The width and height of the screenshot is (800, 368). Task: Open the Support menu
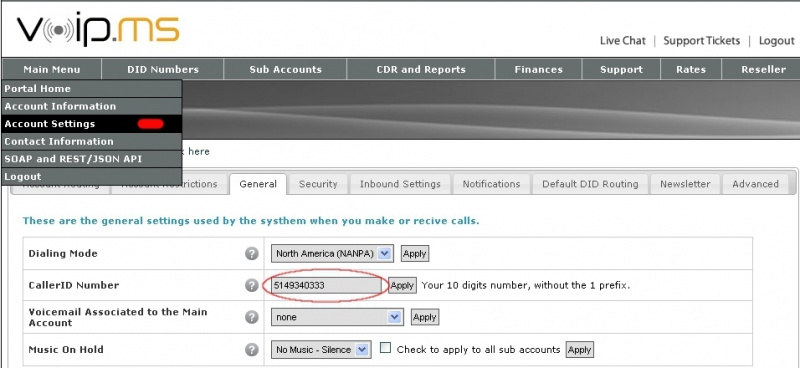pyautogui.click(x=621, y=69)
